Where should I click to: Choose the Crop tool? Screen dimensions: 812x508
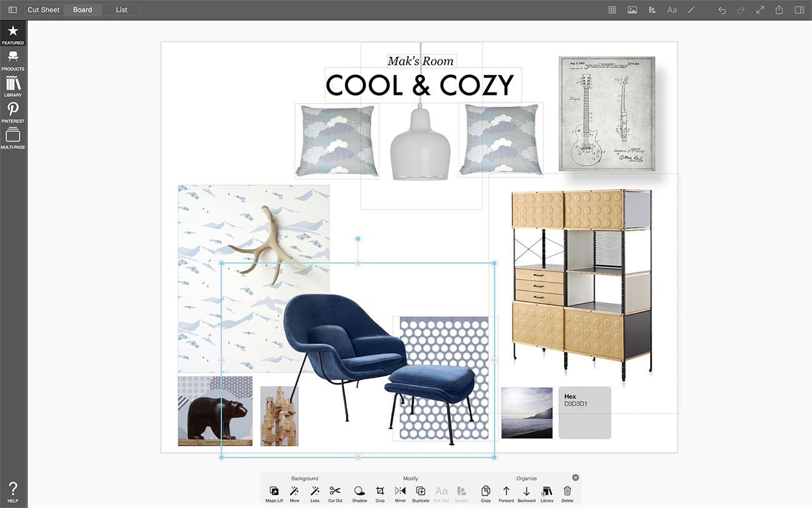point(380,492)
